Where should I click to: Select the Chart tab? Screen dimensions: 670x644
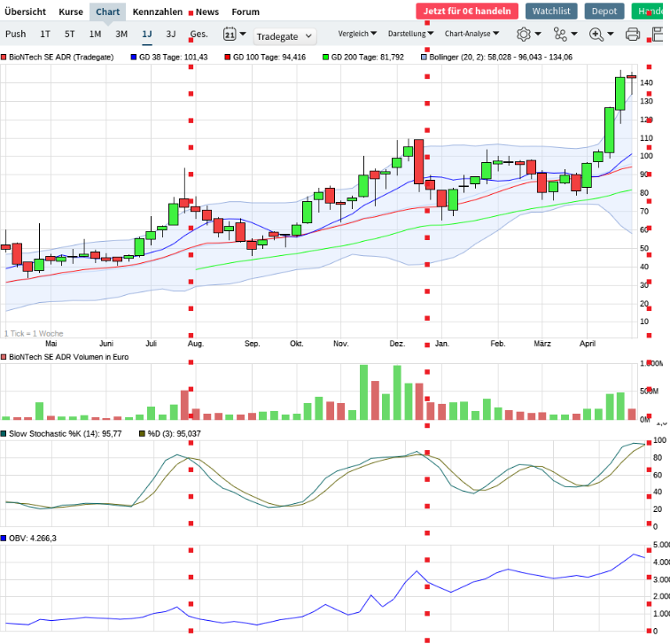(x=108, y=12)
